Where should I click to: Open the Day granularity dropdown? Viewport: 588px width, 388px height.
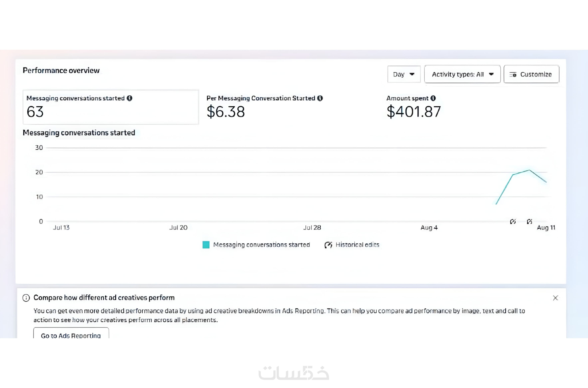coord(404,74)
